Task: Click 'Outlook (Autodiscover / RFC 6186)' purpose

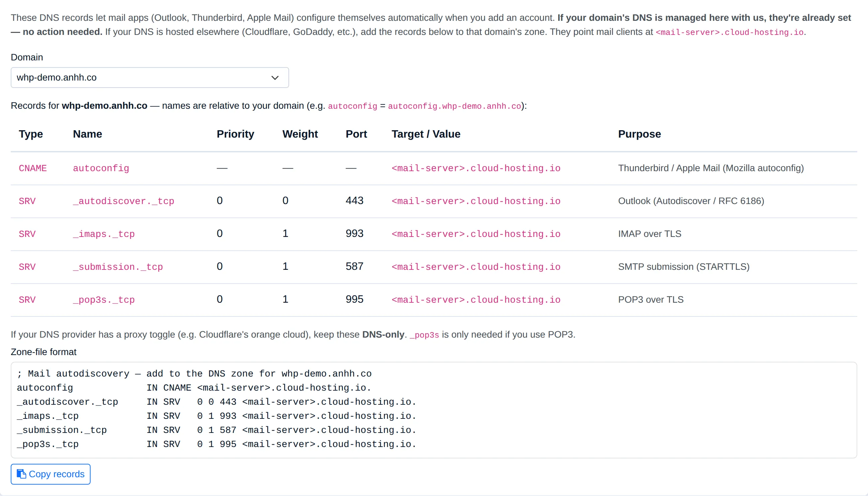Action: (x=691, y=201)
